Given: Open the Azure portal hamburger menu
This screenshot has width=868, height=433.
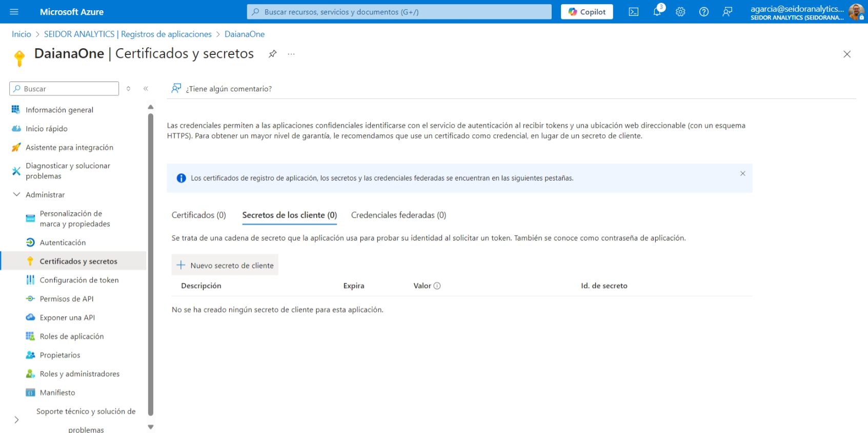Looking at the screenshot, I should coord(14,12).
